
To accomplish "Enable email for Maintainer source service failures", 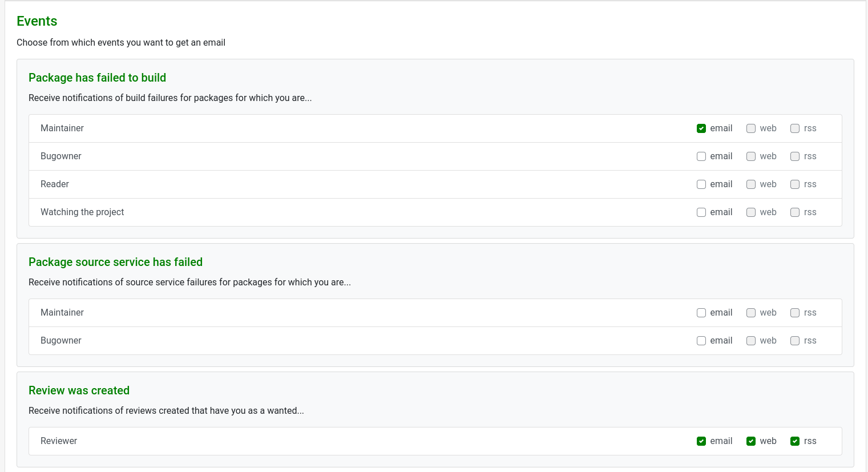I will [701, 312].
